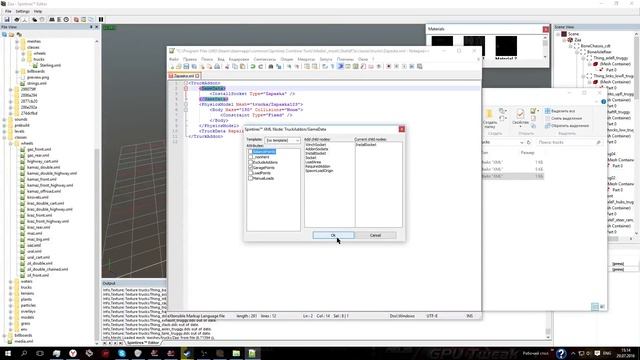Select SpawnLoadOrigin in Add child nodes
Image resolution: width=640 pixels, height=360 pixels.
(x=319, y=171)
